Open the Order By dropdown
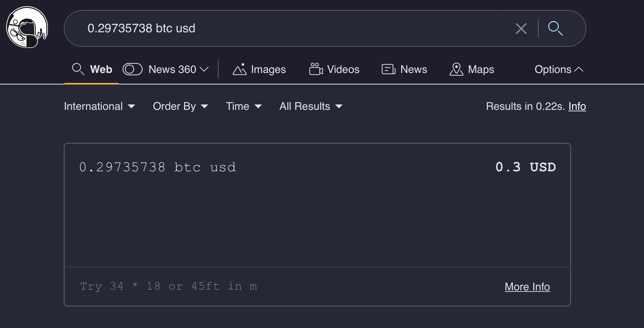 (180, 106)
